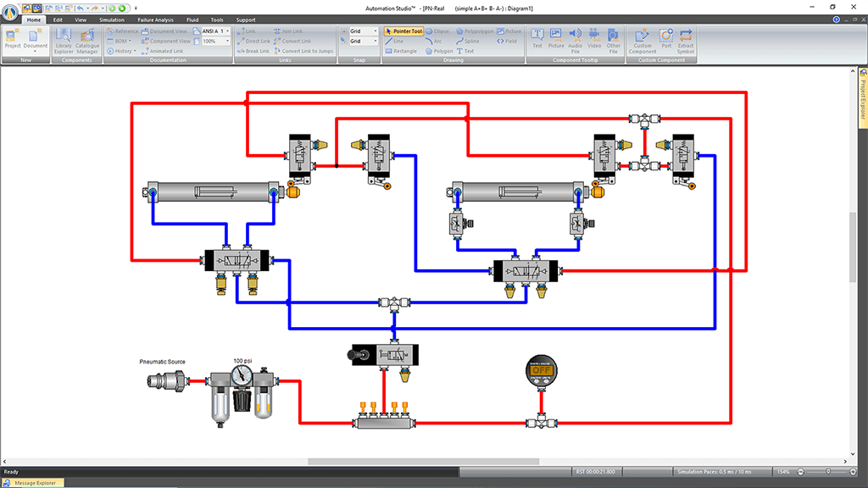Screen dimensions: 868x488
Task: Open the Library Explorer
Action: [64, 39]
